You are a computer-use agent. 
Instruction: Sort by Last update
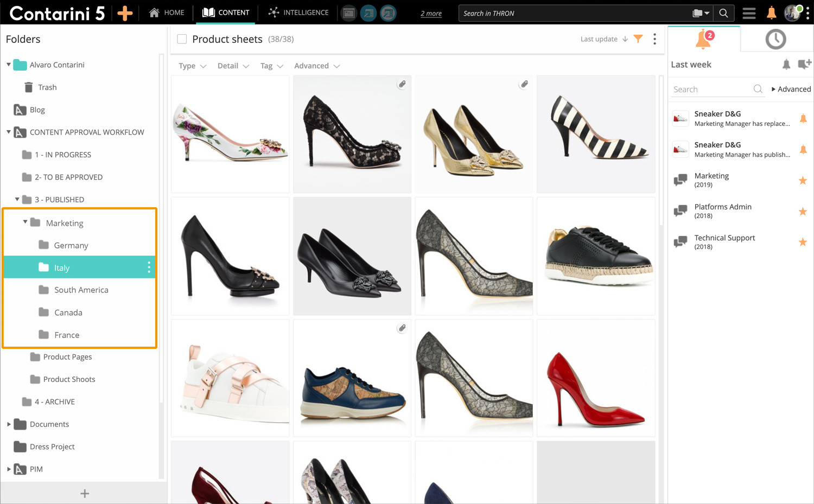599,39
